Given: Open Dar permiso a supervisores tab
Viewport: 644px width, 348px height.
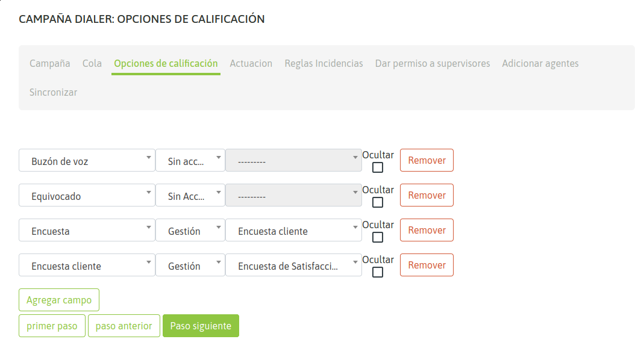Looking at the screenshot, I should pyautogui.click(x=433, y=63).
